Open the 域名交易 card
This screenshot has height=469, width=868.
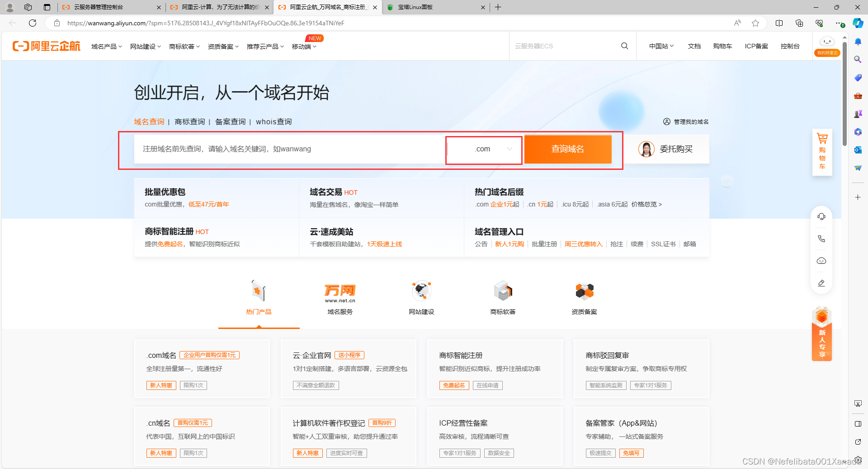(382, 198)
